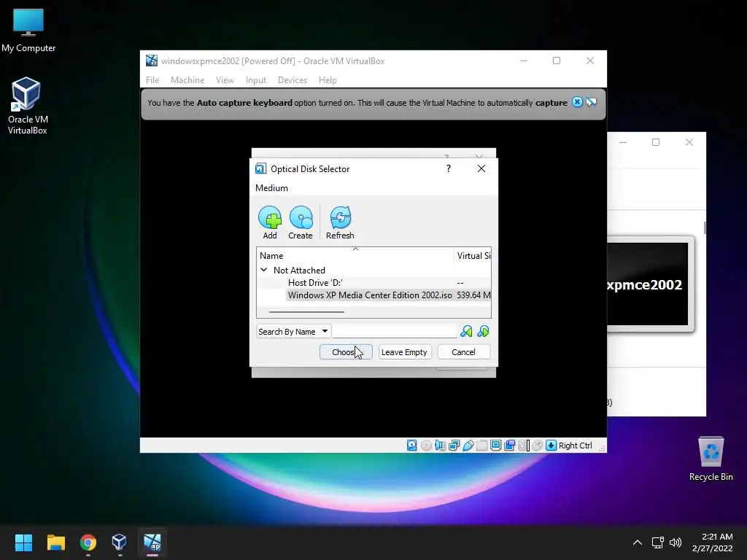Open Google Chrome from taskbar
747x560 pixels.
coord(88,542)
